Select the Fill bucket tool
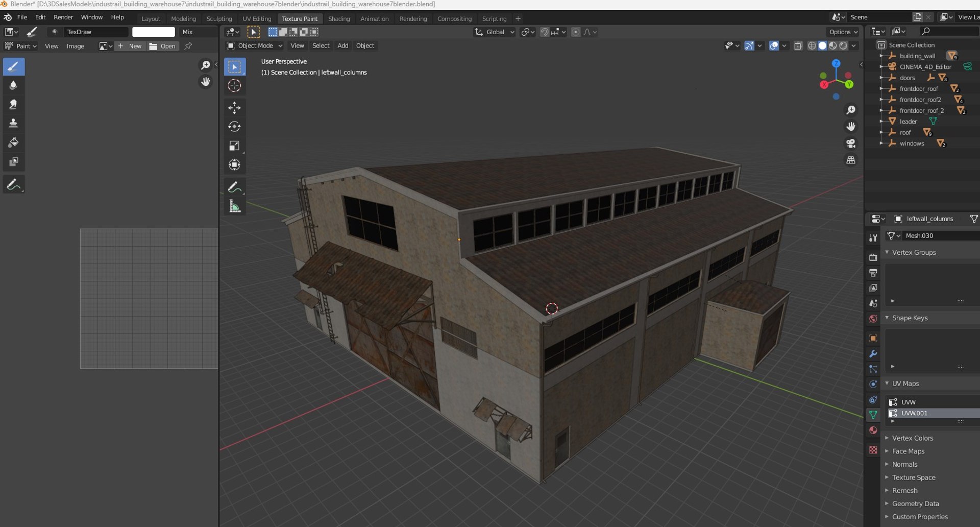 14,142
